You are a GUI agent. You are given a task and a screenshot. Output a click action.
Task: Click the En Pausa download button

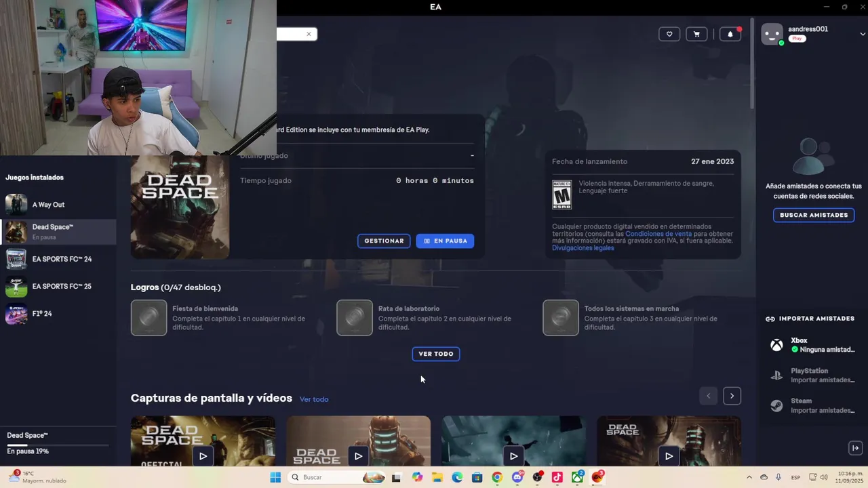point(445,241)
